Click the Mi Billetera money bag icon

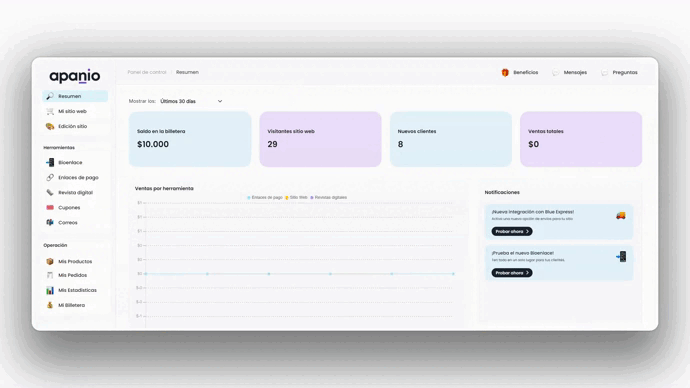pos(50,305)
